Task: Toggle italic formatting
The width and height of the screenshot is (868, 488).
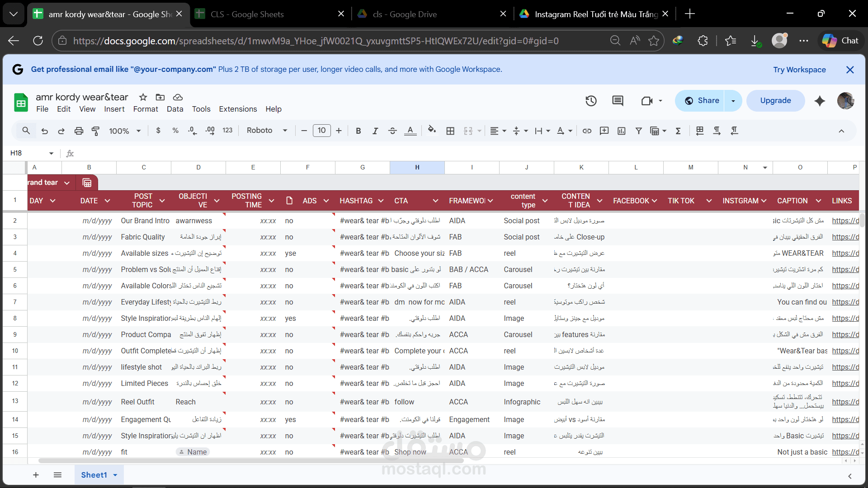Action: click(375, 131)
